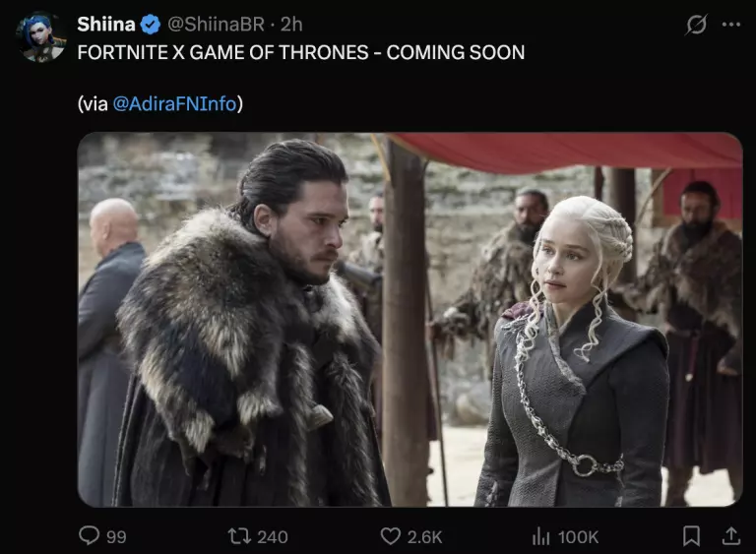Open the three-dot More options menu

tap(731, 24)
